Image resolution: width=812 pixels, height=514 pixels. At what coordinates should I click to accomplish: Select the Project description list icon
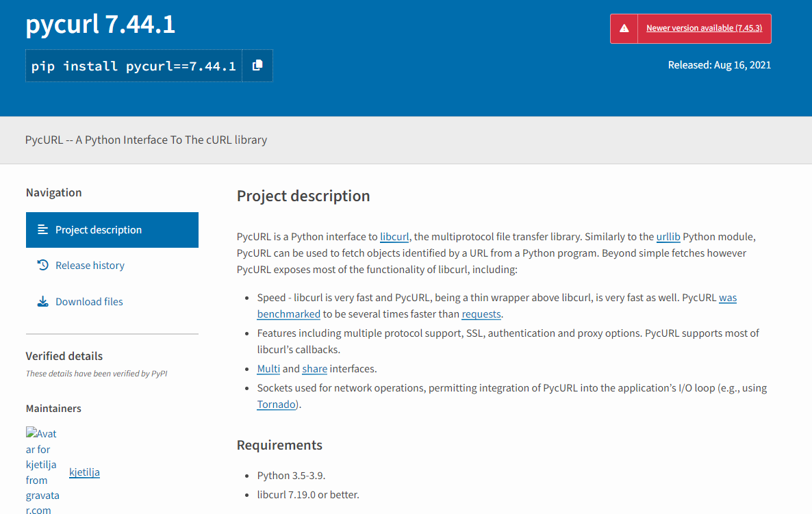[x=43, y=230]
